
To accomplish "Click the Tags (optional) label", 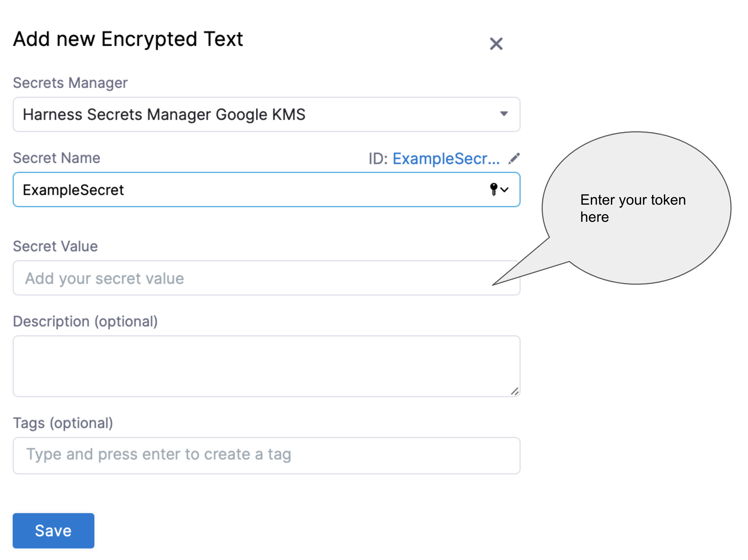I will (63, 423).
